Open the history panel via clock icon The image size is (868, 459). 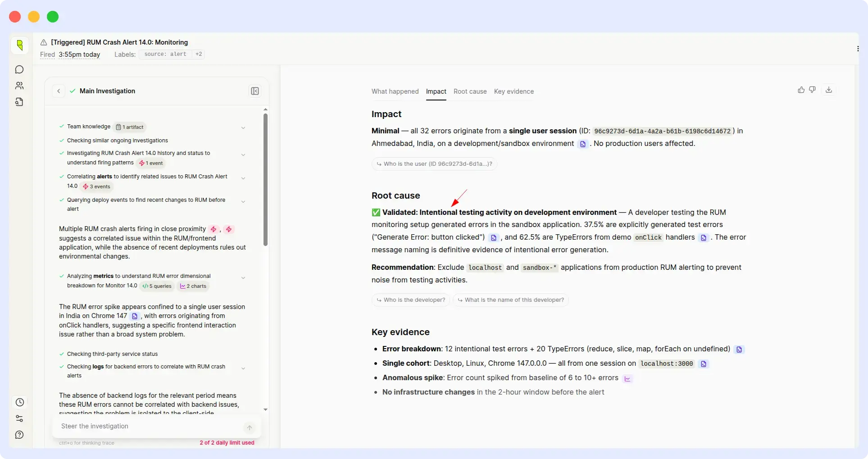pyautogui.click(x=19, y=402)
